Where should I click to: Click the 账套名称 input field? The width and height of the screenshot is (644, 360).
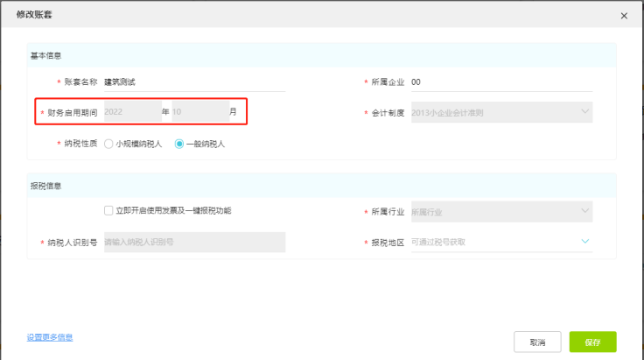[x=193, y=82]
